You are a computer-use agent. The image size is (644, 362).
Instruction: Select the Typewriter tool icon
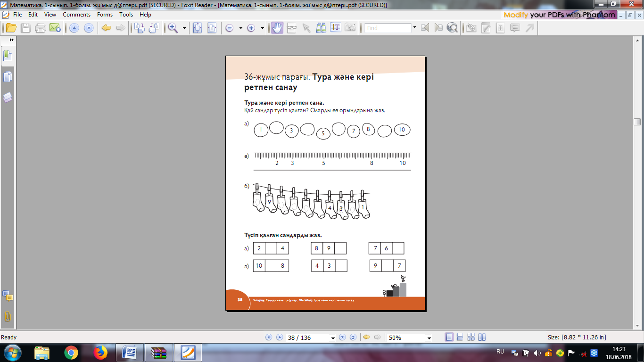coord(500,28)
